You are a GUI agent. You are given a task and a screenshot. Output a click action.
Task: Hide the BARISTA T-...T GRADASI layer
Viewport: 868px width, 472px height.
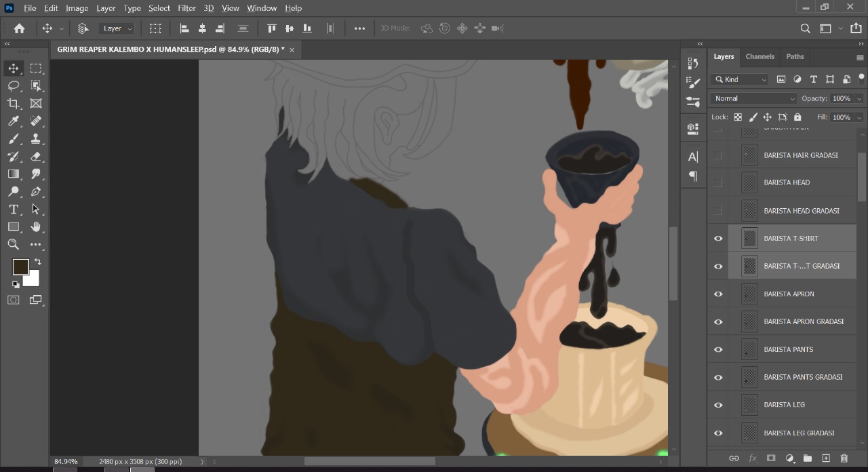(718, 267)
